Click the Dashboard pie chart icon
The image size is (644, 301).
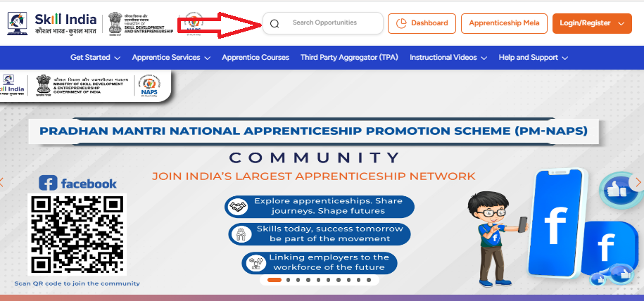401,23
